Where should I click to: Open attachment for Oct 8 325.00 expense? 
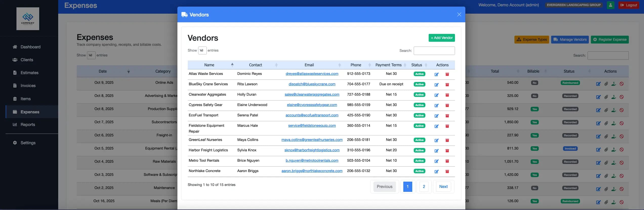pyautogui.click(x=606, y=97)
